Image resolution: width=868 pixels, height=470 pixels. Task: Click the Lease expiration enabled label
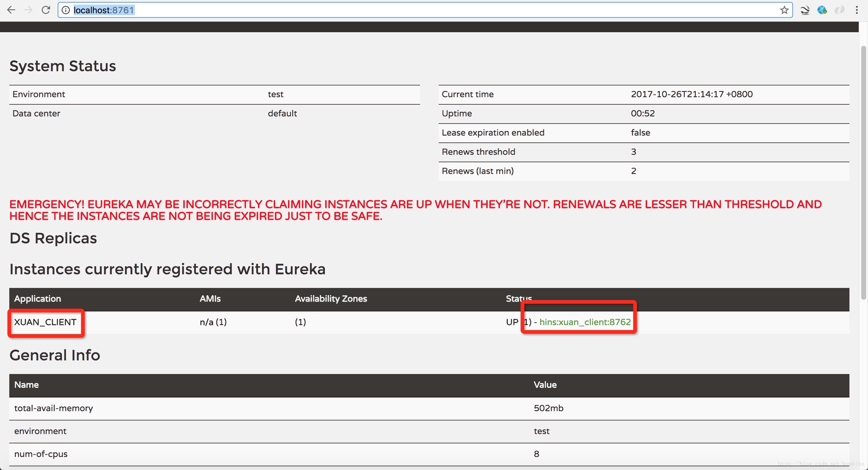[x=493, y=133]
